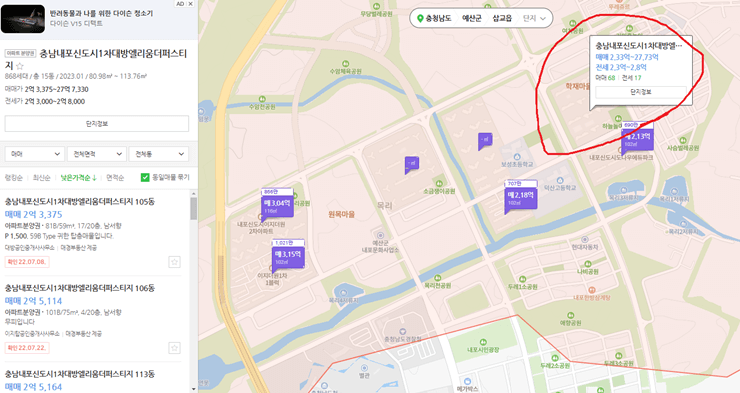
Task: Expand the 단지 dropdown in the breadcrumb
Action: [534, 18]
